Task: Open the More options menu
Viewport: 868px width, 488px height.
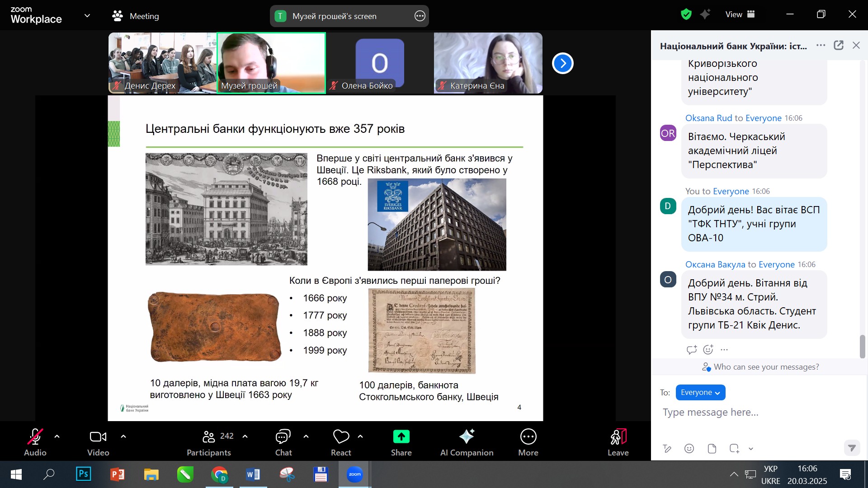Action: 528,442
